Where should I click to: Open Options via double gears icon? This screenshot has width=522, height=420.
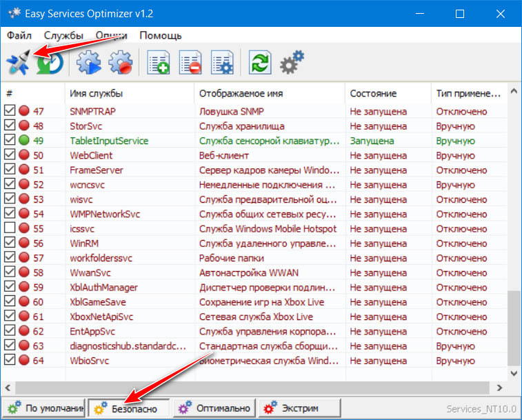(292, 62)
